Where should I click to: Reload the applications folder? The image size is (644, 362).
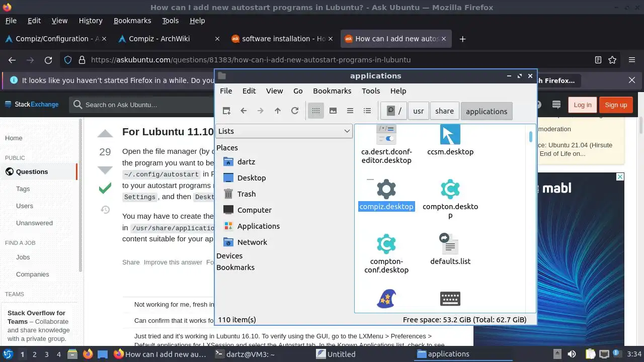coord(295,111)
